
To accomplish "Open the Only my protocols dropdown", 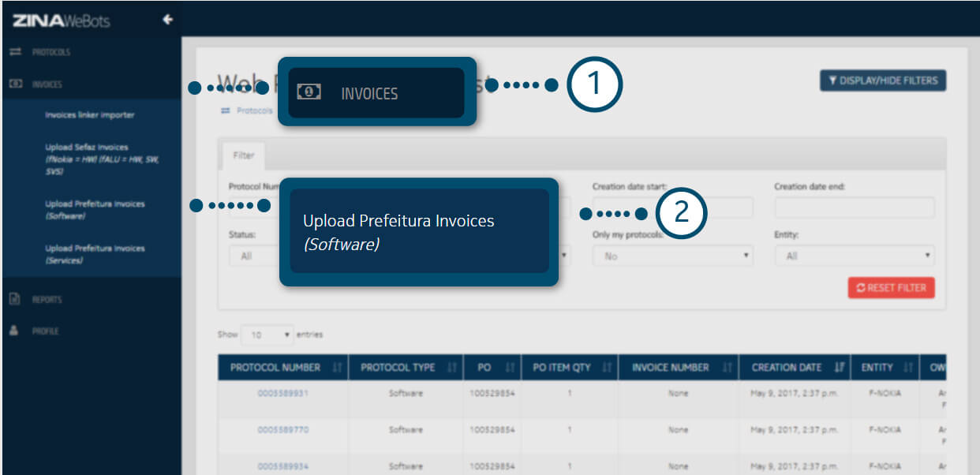I will pyautogui.click(x=672, y=256).
